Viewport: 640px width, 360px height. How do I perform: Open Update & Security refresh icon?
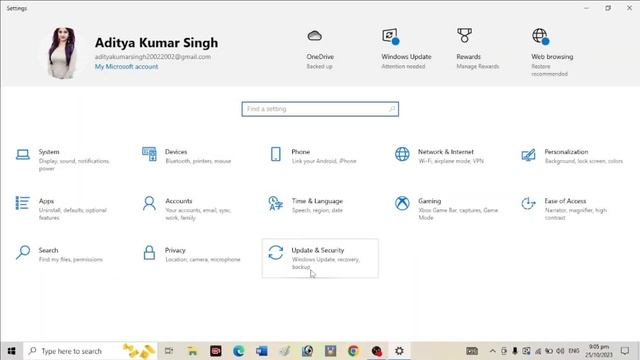coord(276,252)
